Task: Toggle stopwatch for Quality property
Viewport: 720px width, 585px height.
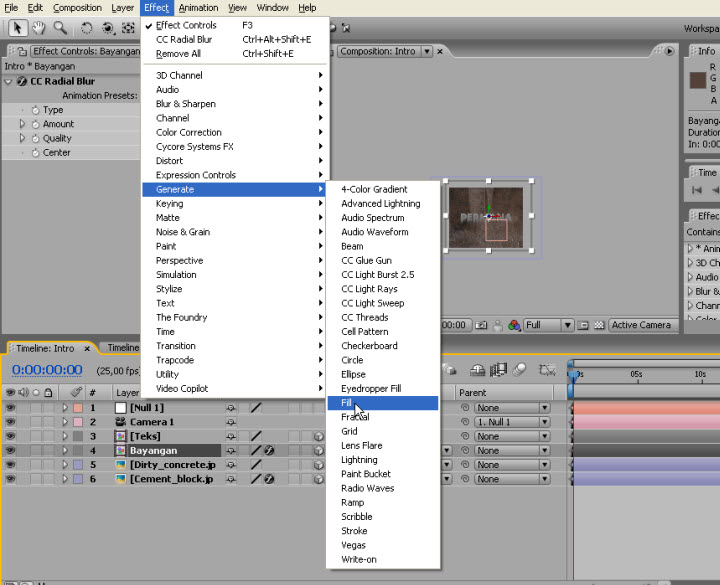Action: [x=35, y=138]
